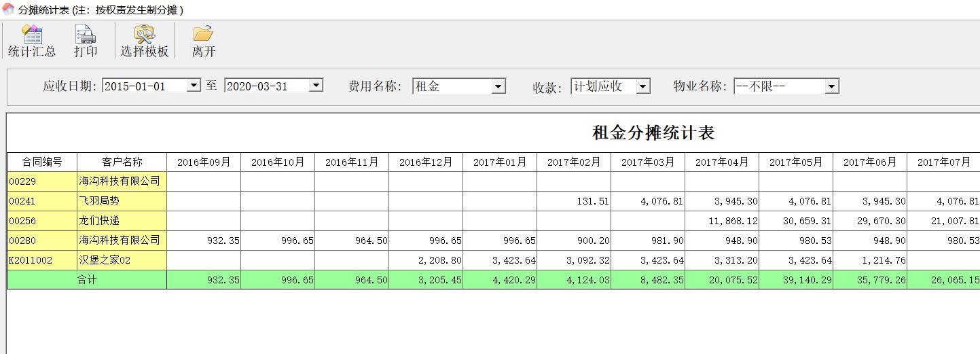Open the 选择模板 template icon
980x354 pixels.
click(145, 34)
